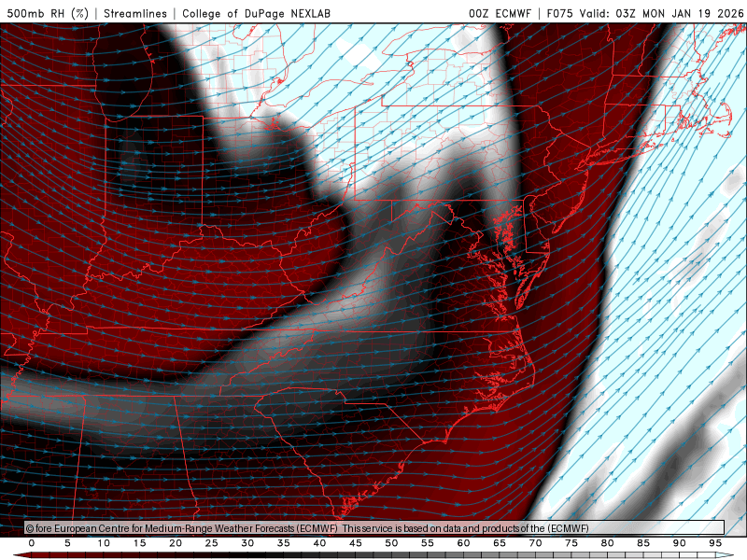Select the "70" legend tick label
Screen dimensions: 747x560
(535, 543)
